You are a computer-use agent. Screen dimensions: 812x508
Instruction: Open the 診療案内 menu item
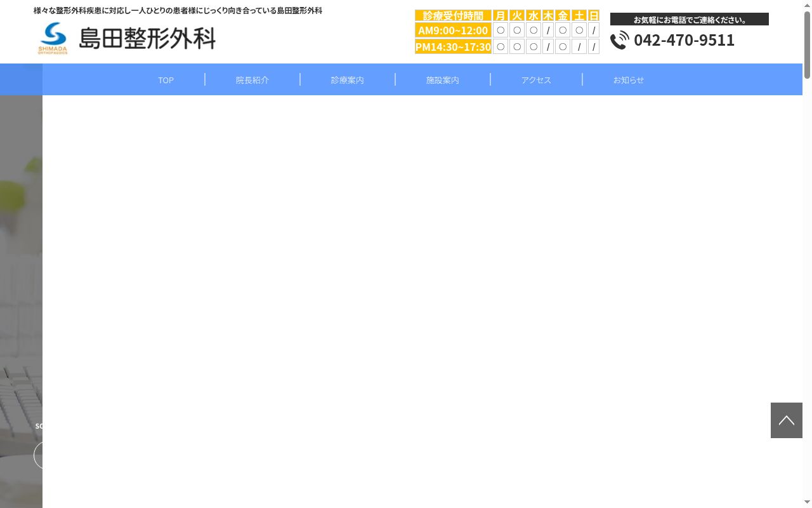348,80
